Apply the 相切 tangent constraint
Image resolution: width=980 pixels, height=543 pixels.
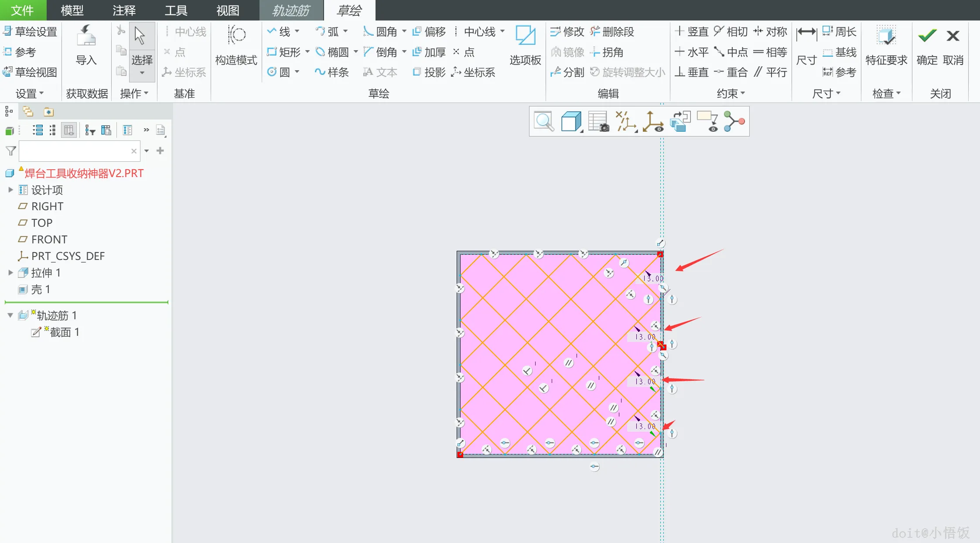tap(731, 32)
